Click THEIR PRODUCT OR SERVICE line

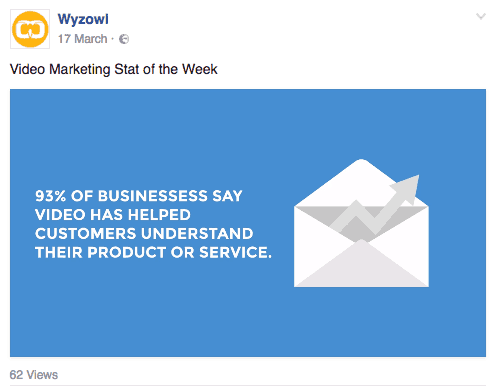(x=153, y=252)
